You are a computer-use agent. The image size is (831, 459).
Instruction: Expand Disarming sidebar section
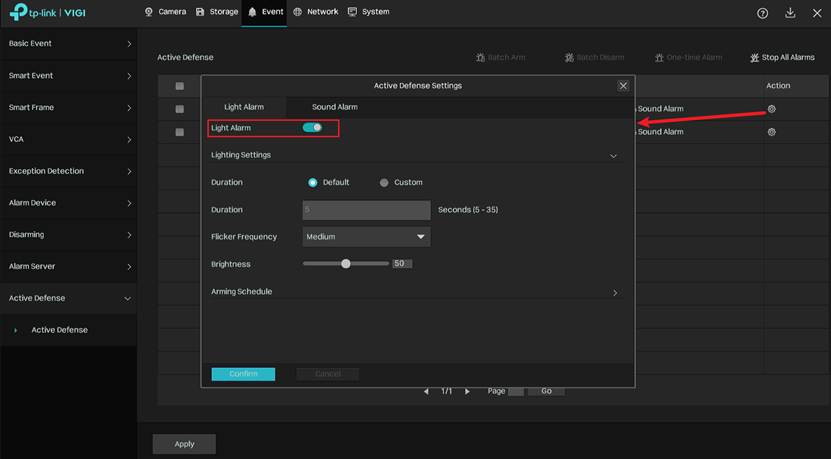click(68, 235)
